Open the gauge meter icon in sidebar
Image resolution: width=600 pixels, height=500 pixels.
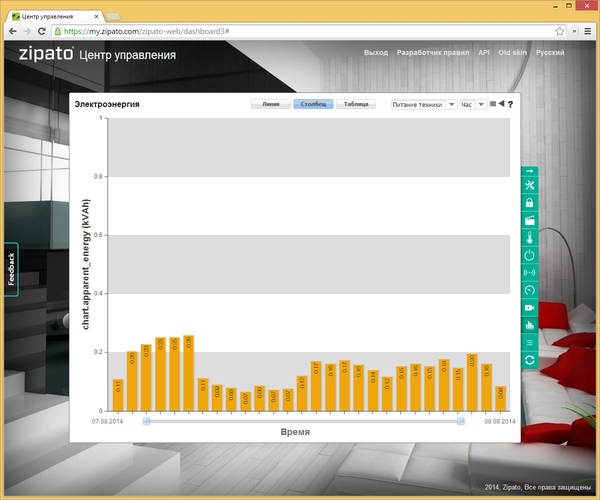(530, 290)
